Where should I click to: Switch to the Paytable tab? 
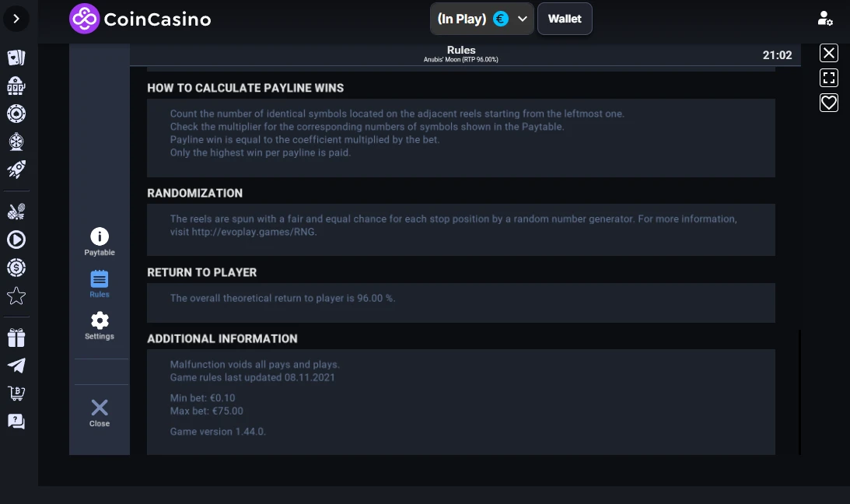(100, 242)
